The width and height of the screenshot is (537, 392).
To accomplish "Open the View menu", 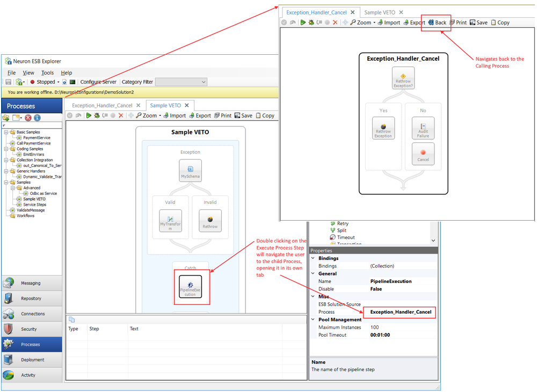I will coord(28,72).
